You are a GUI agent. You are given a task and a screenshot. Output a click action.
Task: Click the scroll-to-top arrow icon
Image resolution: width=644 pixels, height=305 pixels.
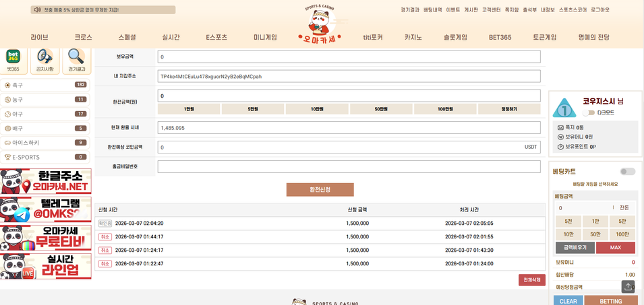point(628,286)
